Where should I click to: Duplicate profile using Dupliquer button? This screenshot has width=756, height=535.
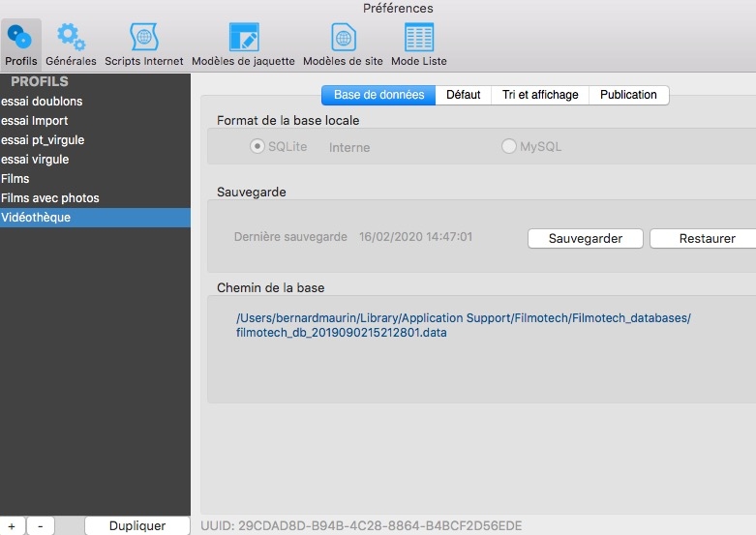136,526
